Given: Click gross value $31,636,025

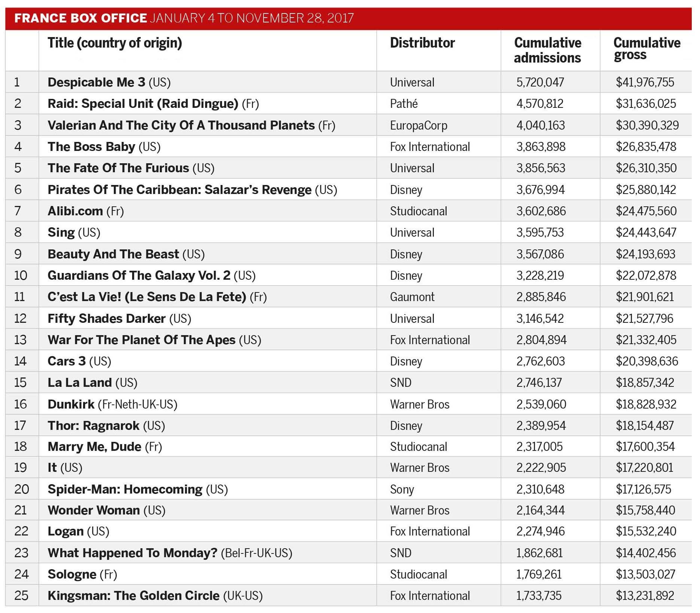Looking at the screenshot, I should 646,103.
